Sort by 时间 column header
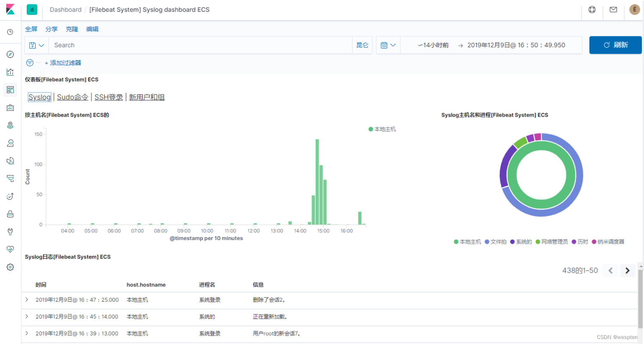Image resolution: width=644 pixels, height=344 pixels. pos(41,285)
